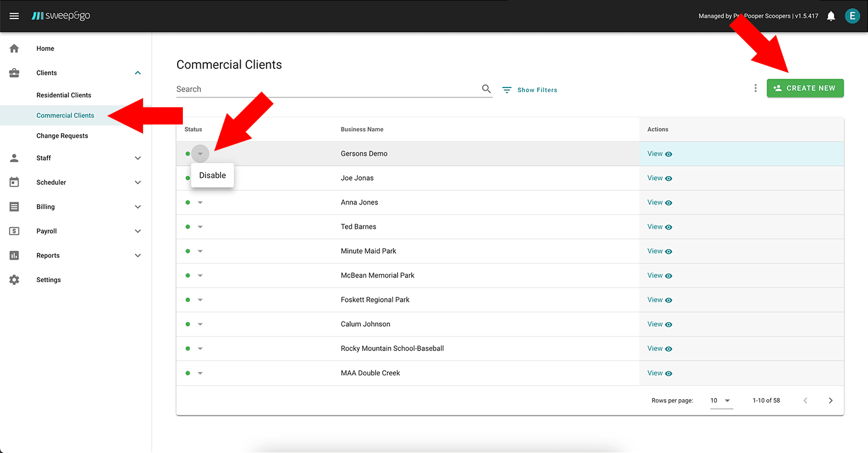View the Ted Barnes client
Viewport: 868px width, 453px height.
click(659, 227)
